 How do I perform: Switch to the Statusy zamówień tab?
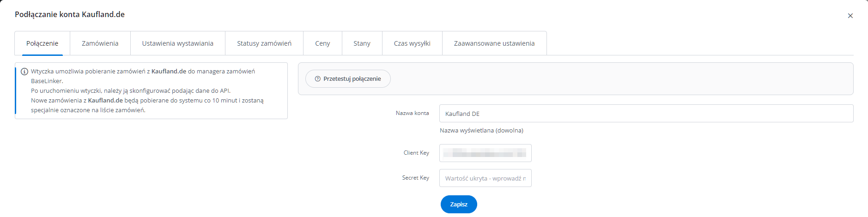(x=264, y=43)
